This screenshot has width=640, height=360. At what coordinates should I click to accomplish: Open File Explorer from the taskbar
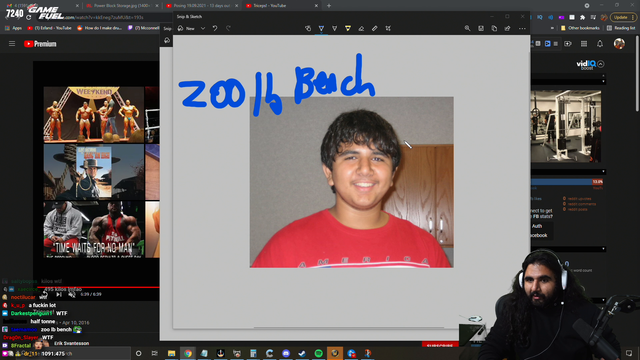(x=171, y=353)
